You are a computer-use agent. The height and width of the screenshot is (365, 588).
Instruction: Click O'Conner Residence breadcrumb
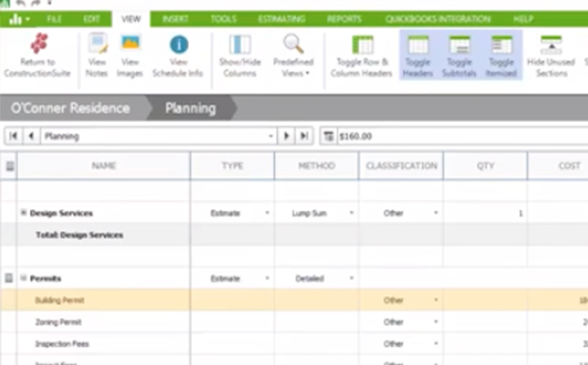(70, 108)
